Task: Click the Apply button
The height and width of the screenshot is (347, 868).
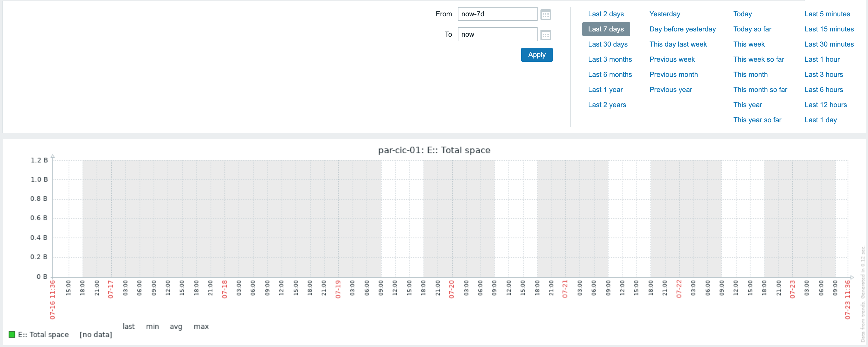Action: pyautogui.click(x=537, y=55)
